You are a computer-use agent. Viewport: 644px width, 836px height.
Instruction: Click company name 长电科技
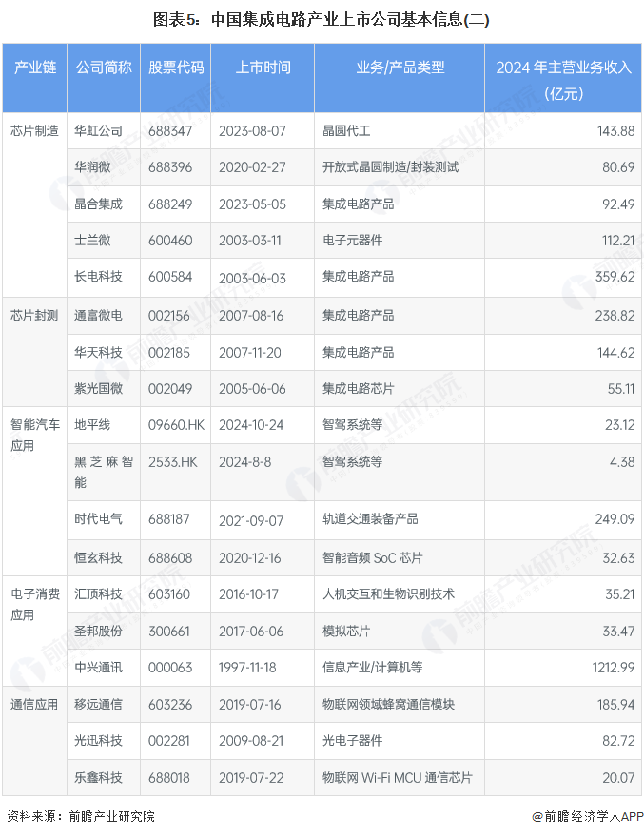tap(98, 277)
